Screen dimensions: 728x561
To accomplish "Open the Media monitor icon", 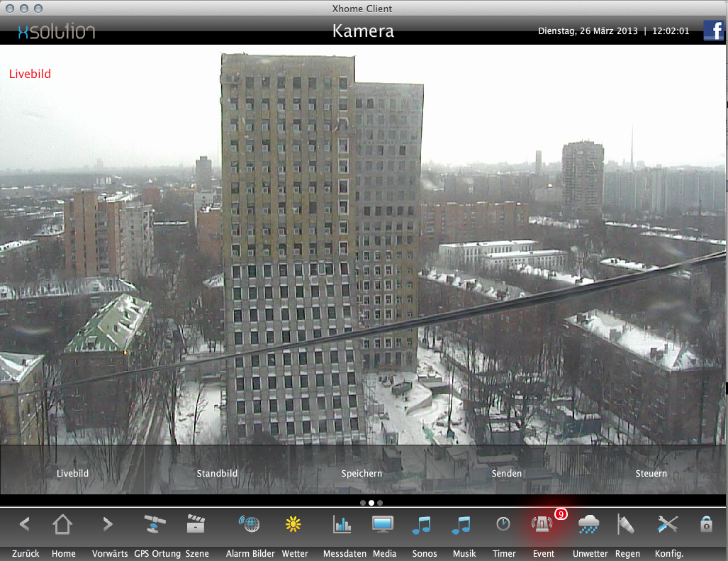I will [383, 525].
